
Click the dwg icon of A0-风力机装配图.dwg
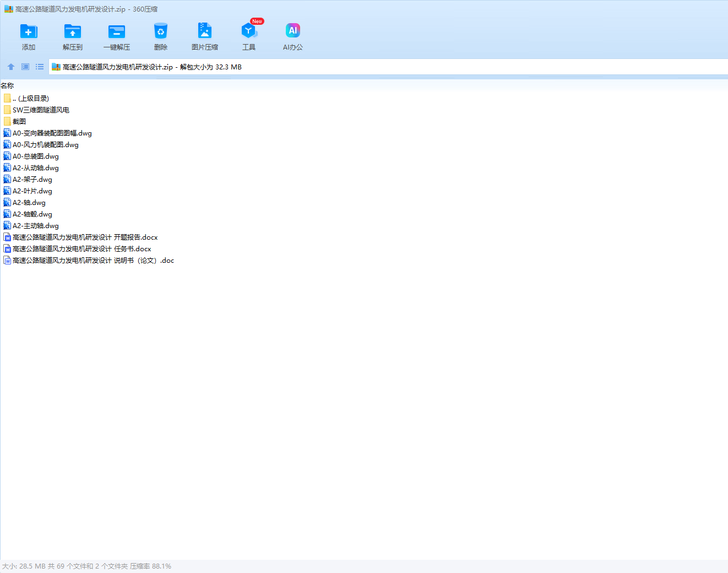click(7, 144)
